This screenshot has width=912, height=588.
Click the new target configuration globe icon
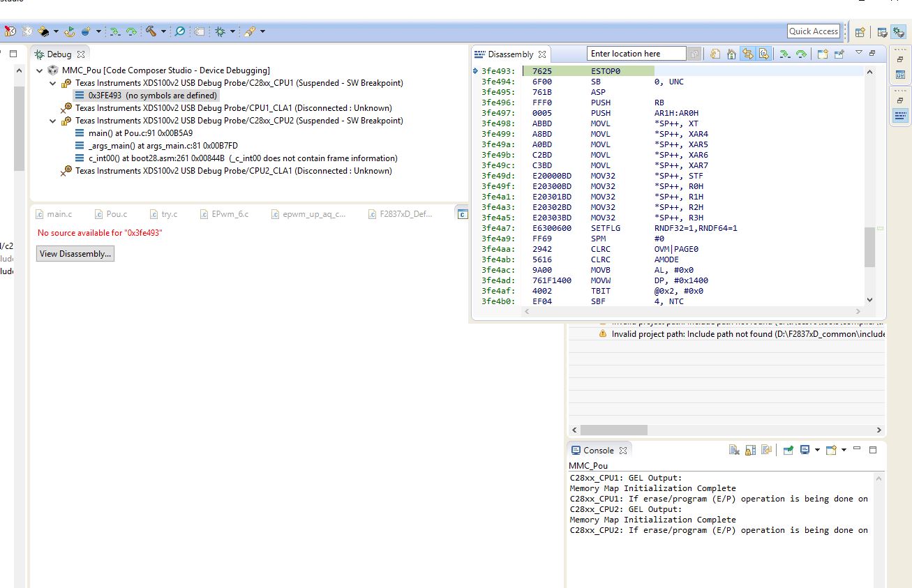86,31
